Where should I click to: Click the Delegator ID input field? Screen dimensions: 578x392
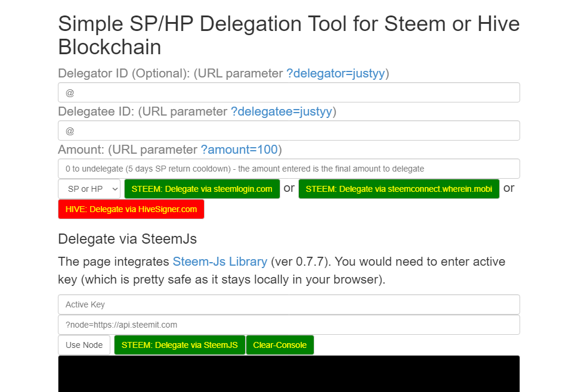289,92
